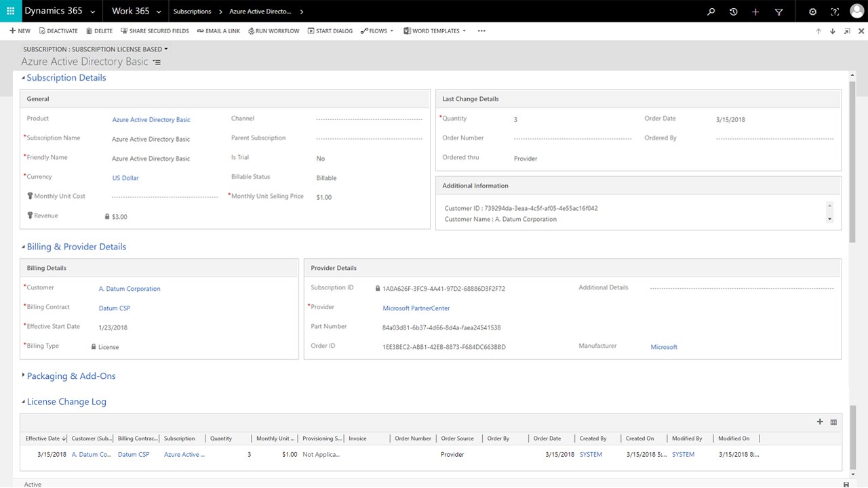Open A. Datum Corporation customer link
This screenshot has height=488, width=868.
coord(130,289)
